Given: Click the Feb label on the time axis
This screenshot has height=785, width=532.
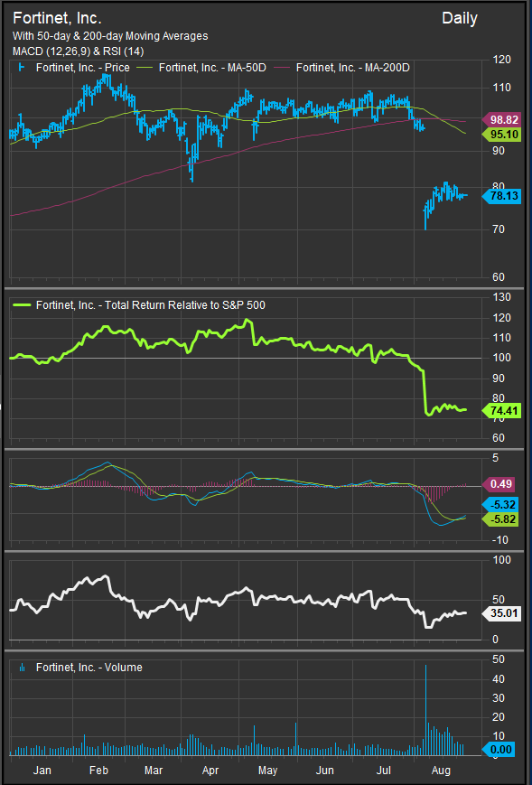Looking at the screenshot, I should click(99, 769).
